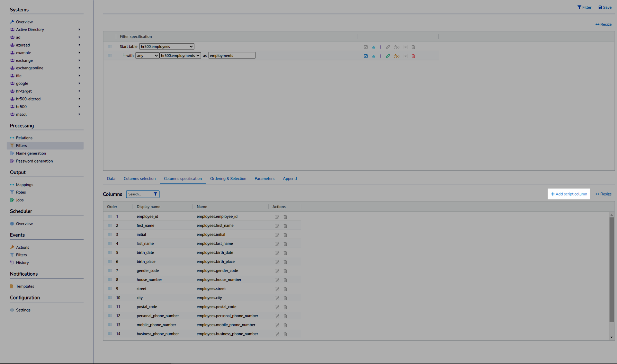Click absolute-value |x| icon on employments row
Screen dimensions: 617x364
pos(405,56)
